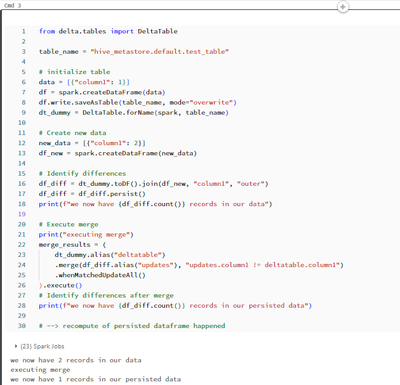Click the dt_dummy.alias("deltatable") line
400x385 pixels.
pyautogui.click(x=110, y=255)
